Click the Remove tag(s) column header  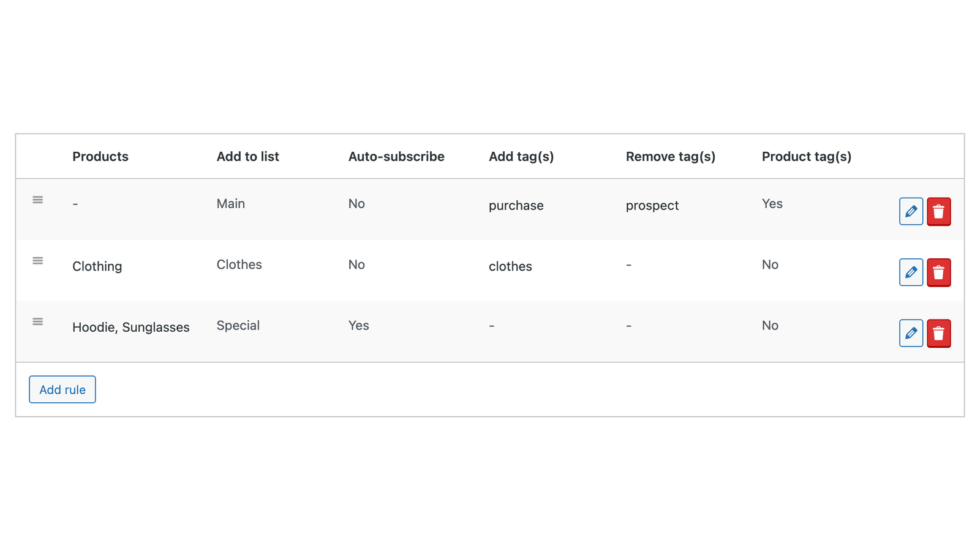(x=671, y=157)
